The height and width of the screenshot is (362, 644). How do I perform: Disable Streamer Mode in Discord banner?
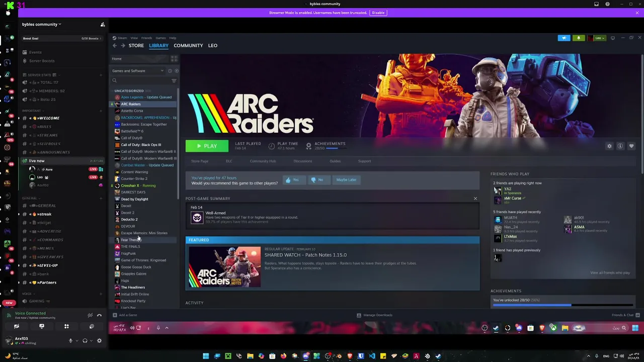[378, 13]
